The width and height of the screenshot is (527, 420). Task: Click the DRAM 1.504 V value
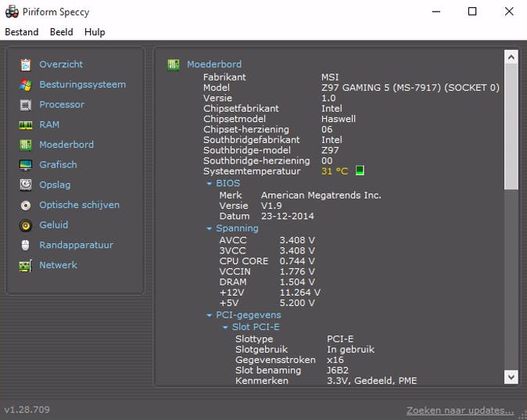(x=297, y=282)
